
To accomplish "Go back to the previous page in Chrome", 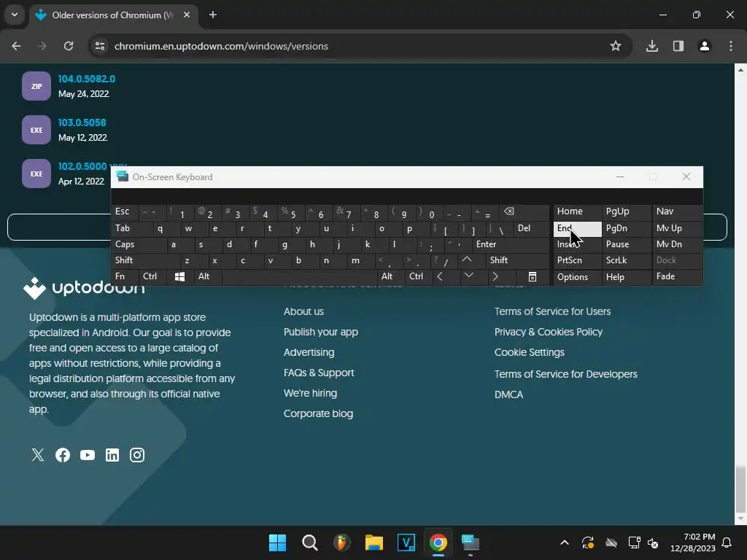I will click(16, 46).
